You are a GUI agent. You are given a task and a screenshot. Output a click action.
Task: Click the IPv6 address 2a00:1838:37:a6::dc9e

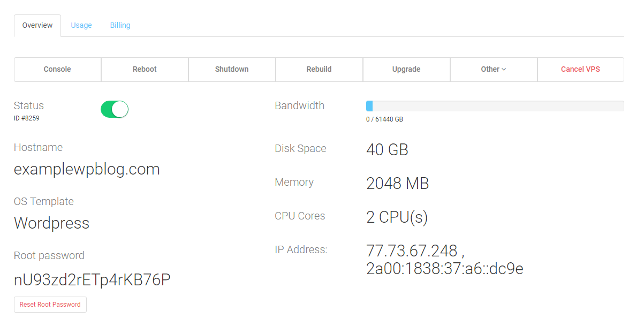point(445,268)
